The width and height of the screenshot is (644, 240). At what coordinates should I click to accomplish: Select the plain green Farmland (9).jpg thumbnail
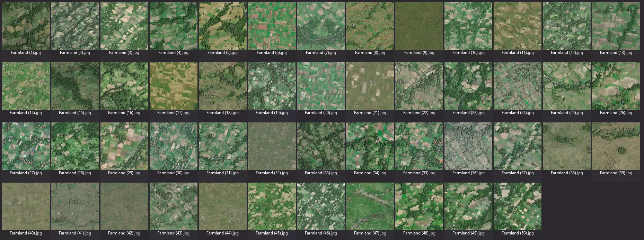[419, 26]
